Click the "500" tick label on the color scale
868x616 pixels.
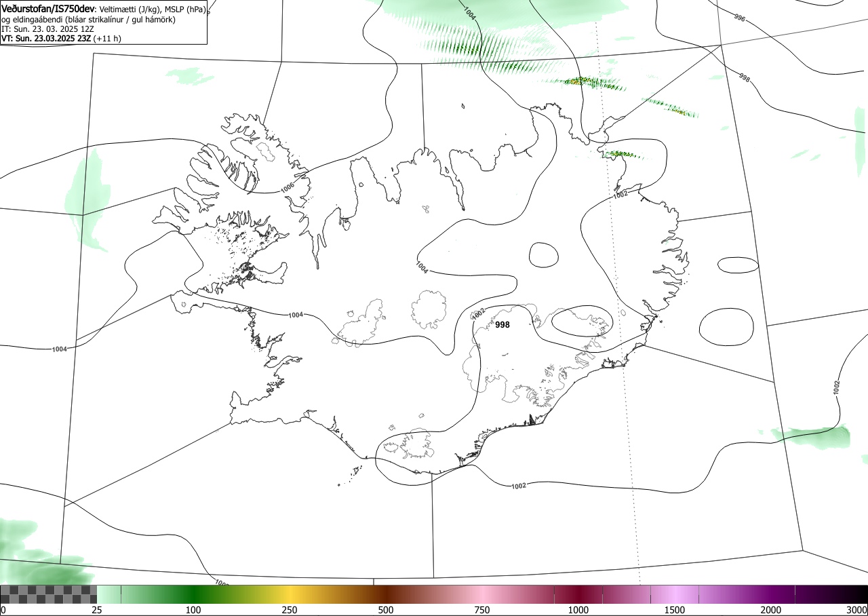tap(386, 610)
